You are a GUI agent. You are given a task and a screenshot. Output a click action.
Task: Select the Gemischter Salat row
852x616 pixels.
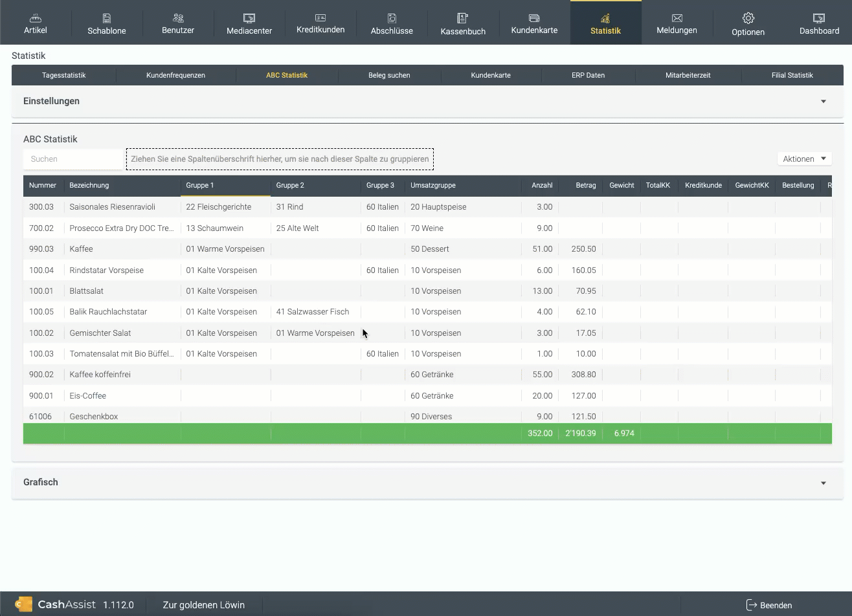tap(427, 333)
